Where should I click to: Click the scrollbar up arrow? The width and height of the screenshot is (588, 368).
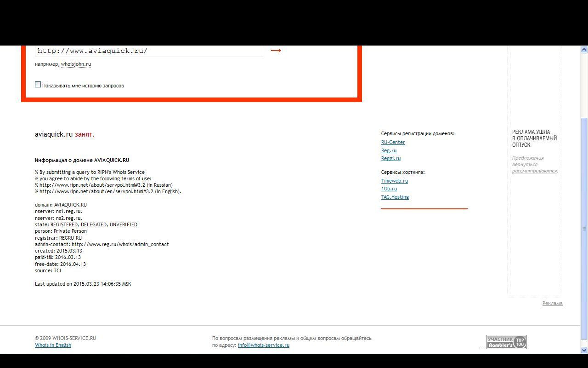[x=584, y=50]
